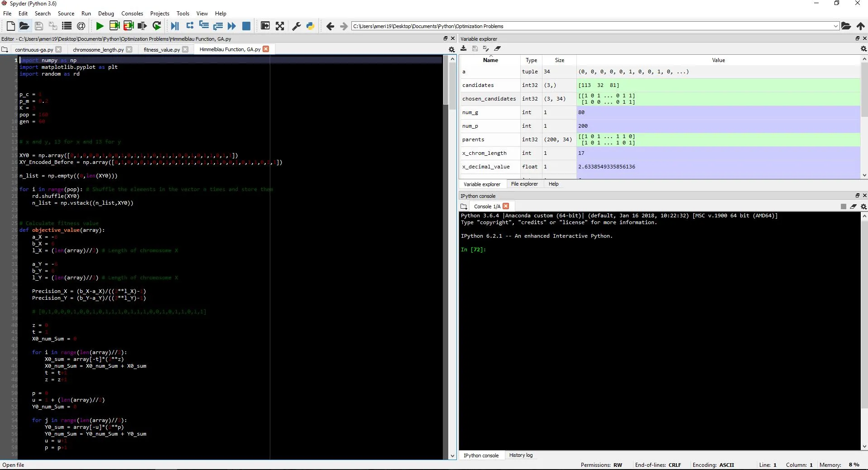Remove all variables with the eraser icon

tap(498, 48)
